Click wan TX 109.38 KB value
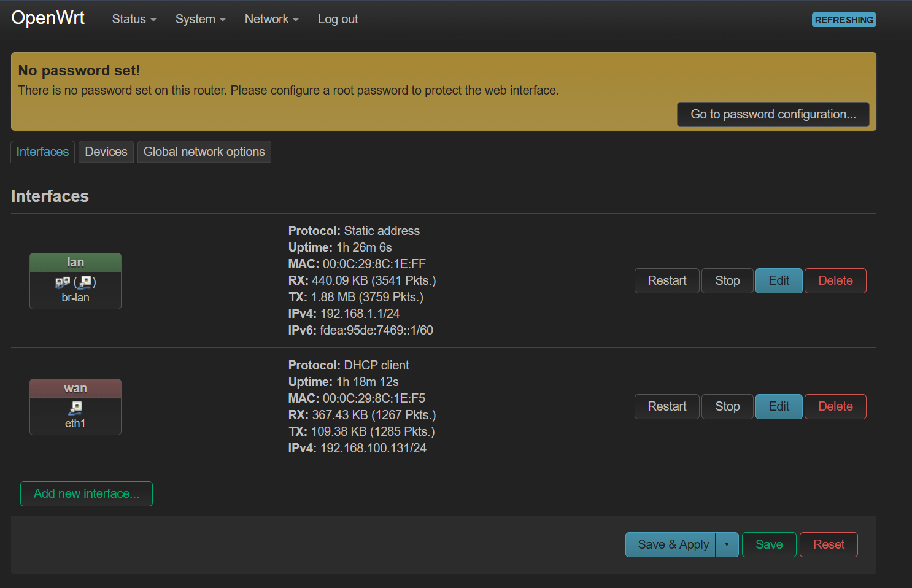This screenshot has height=588, width=912. 373,431
